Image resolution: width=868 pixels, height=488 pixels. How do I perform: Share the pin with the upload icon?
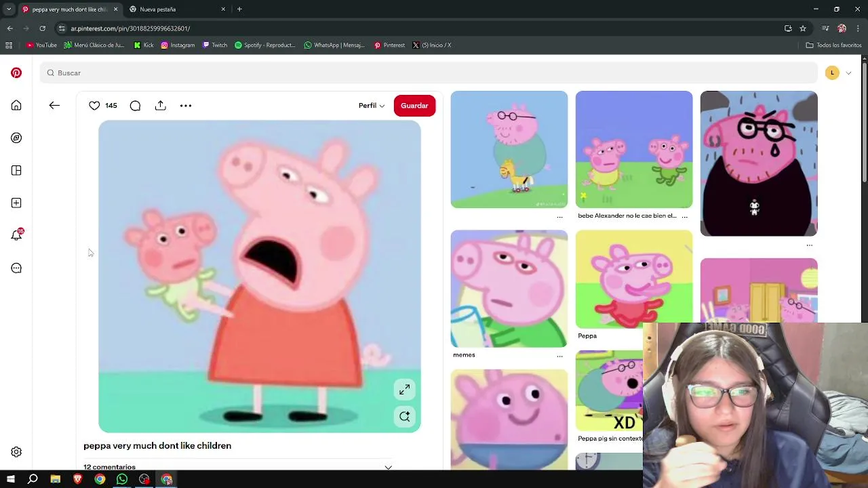tap(160, 105)
